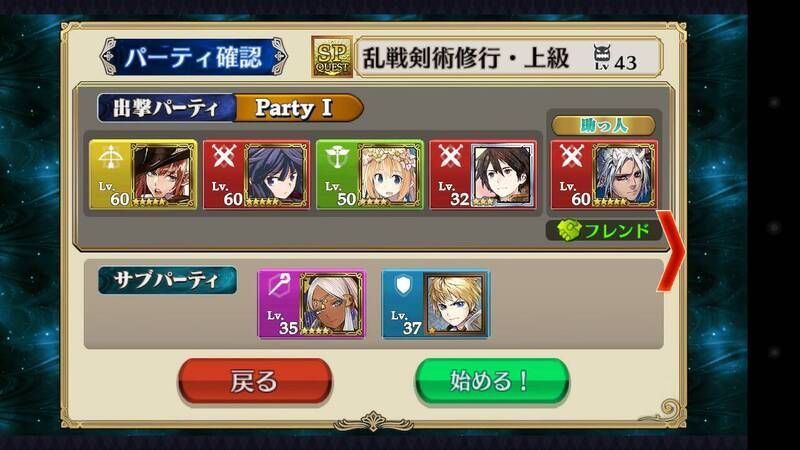Tap the bow class icon on yellow card
800x450 pixels.
[x=110, y=158]
